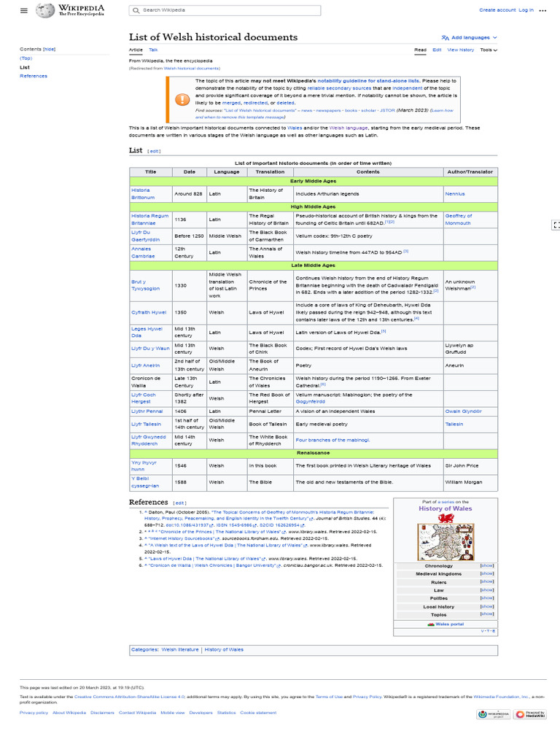Click the William Morgan table cell
Image resolution: width=560 pixels, height=747 pixels.
coord(470,483)
